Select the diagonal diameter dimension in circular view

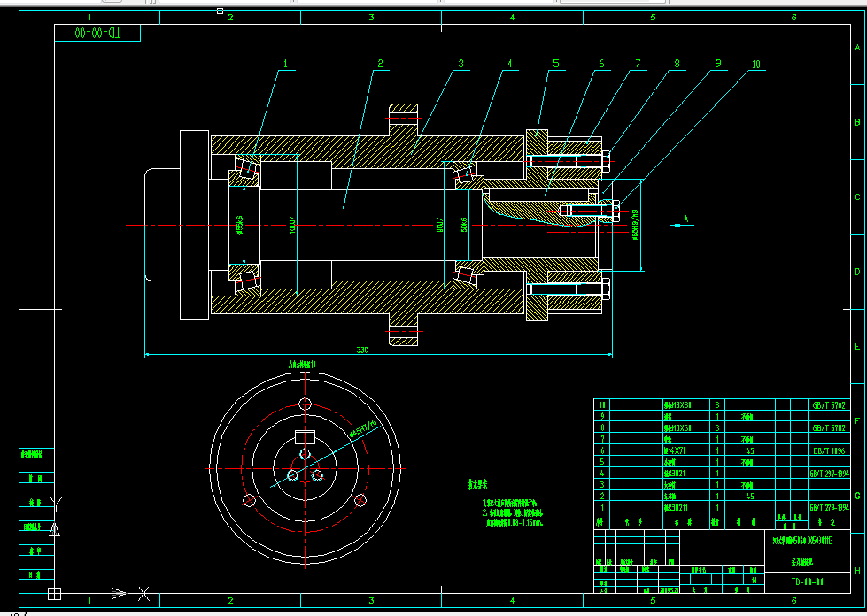coord(364,429)
